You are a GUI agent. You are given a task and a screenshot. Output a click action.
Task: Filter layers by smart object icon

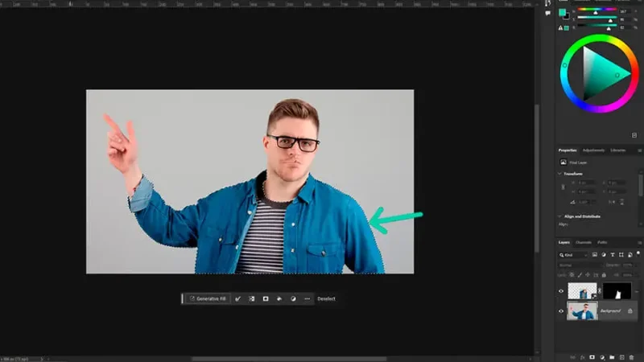[630, 255]
